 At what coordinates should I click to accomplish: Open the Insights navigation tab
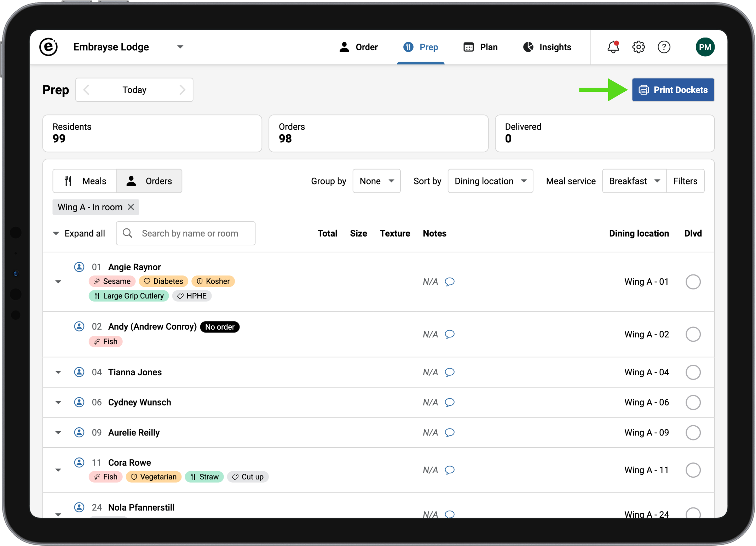pos(547,47)
